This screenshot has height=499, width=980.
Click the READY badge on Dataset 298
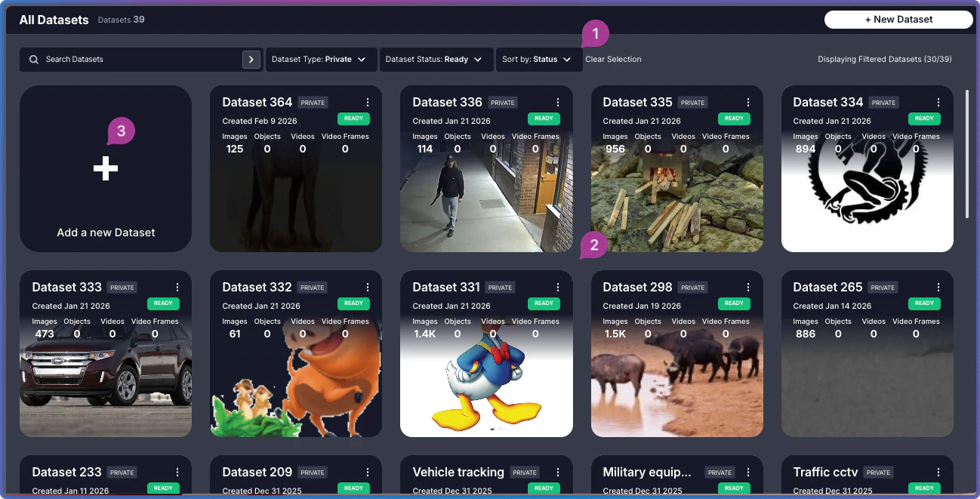[x=734, y=303]
